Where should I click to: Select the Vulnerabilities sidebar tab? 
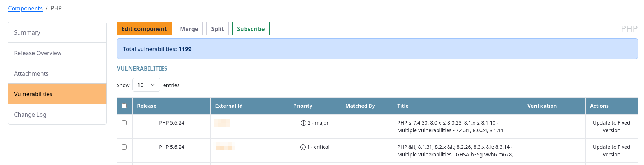[57, 94]
